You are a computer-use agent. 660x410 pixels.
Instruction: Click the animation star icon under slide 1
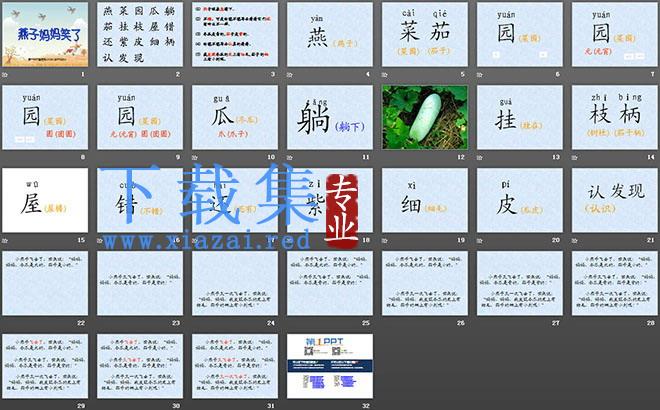pyautogui.click(x=5, y=75)
